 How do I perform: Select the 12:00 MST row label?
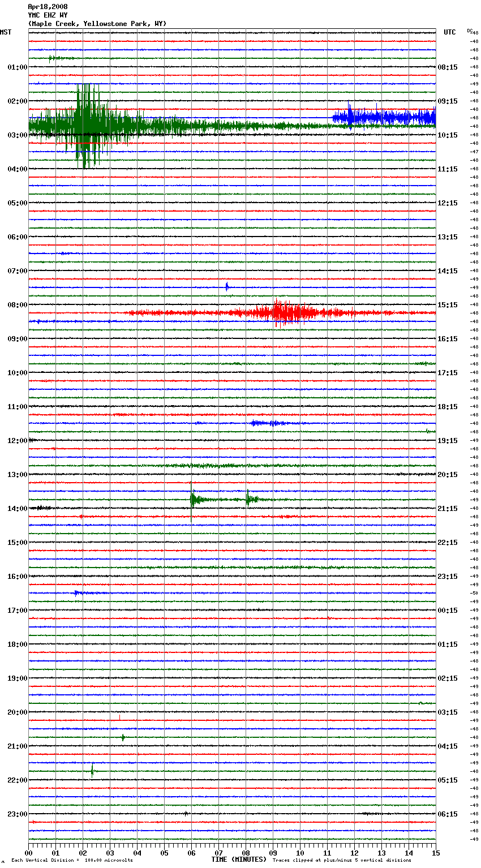pos(18,441)
